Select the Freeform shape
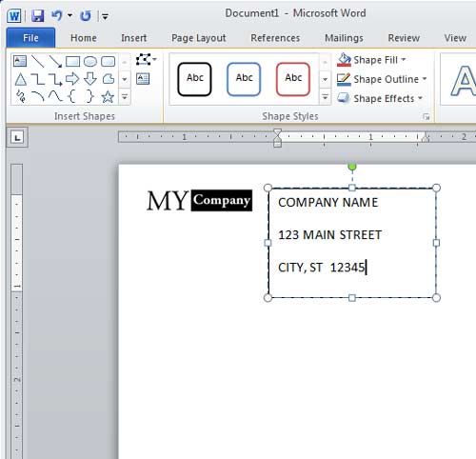This screenshot has height=459, width=476. [x=109, y=79]
